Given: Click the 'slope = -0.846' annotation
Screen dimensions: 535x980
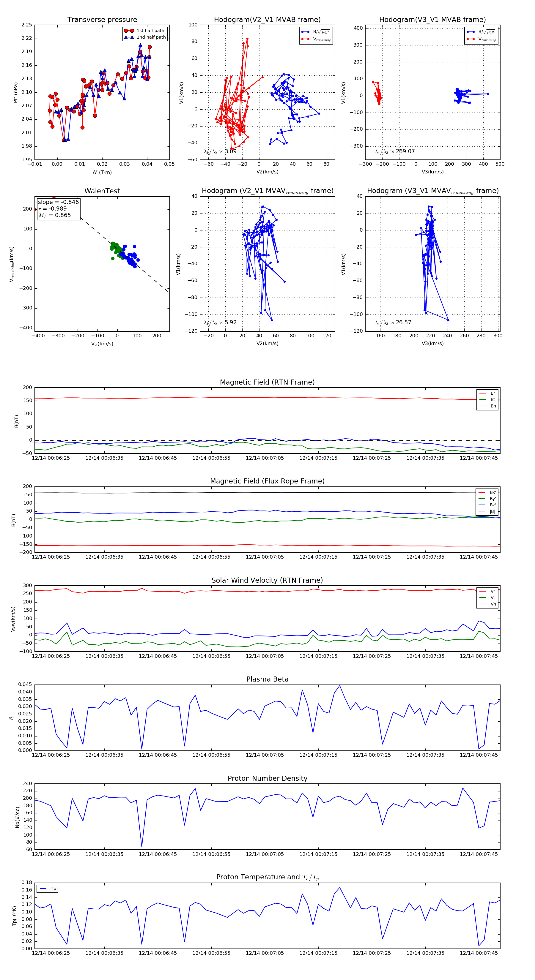Looking at the screenshot, I should [x=58, y=202].
